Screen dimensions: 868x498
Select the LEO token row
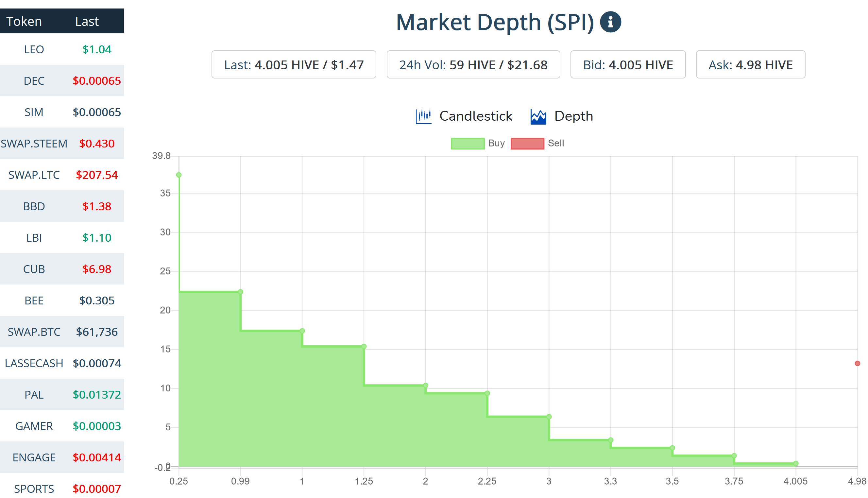tap(62, 49)
